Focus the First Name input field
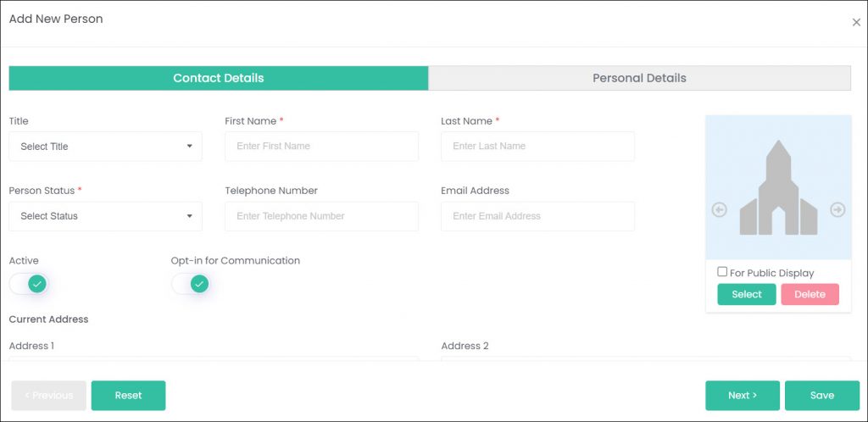The image size is (868, 422). click(321, 147)
